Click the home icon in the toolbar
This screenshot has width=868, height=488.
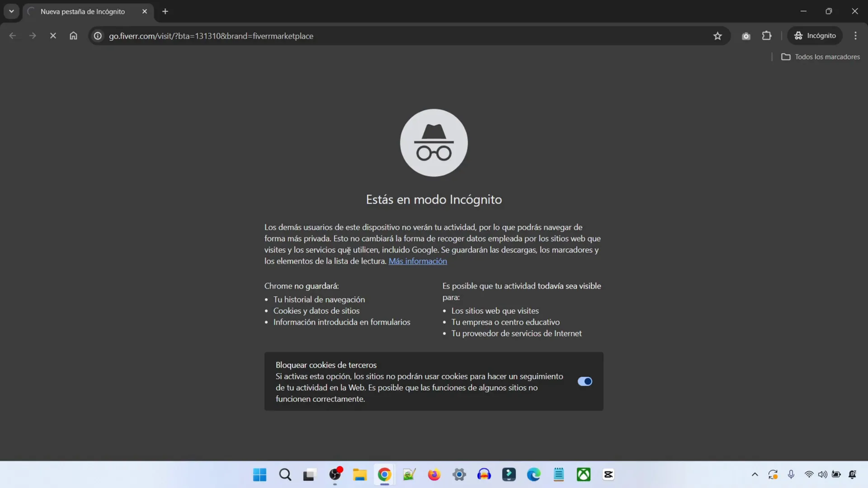tap(73, 36)
